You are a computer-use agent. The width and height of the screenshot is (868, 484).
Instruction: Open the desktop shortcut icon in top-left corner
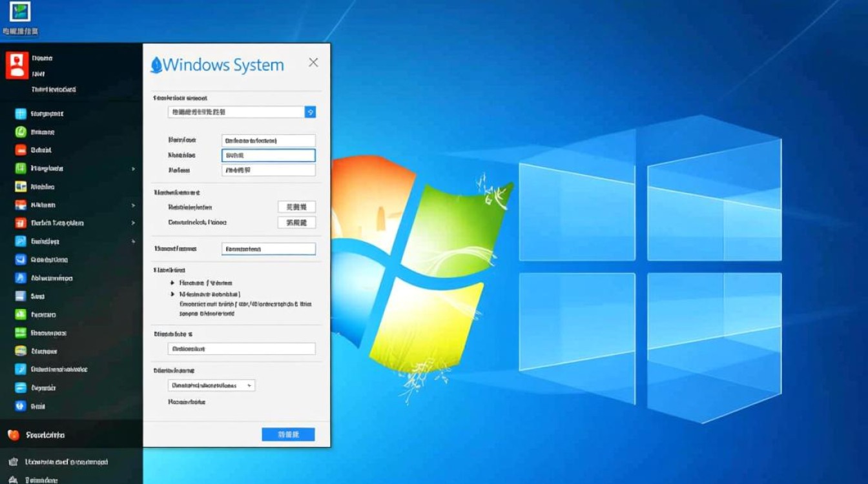click(21, 12)
